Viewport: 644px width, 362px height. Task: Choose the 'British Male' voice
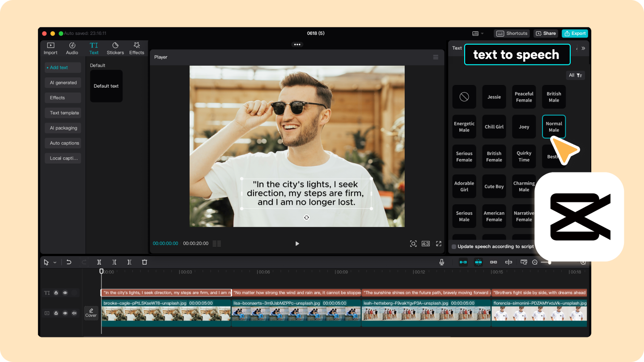(554, 97)
